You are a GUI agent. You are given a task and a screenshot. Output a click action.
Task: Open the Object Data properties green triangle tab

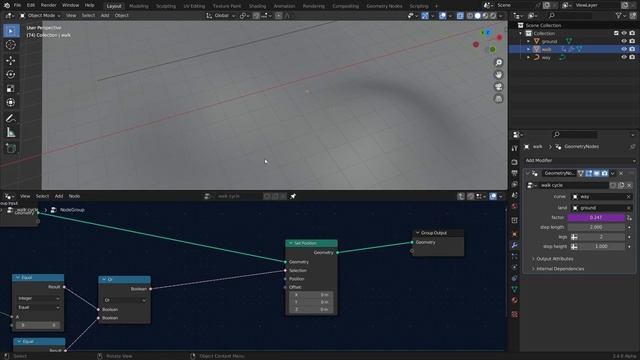515,289
